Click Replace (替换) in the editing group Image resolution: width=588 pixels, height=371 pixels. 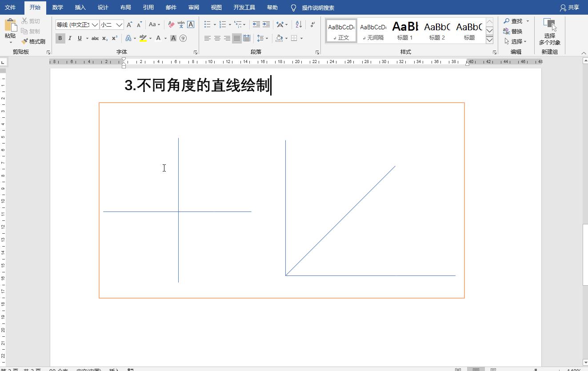(517, 31)
